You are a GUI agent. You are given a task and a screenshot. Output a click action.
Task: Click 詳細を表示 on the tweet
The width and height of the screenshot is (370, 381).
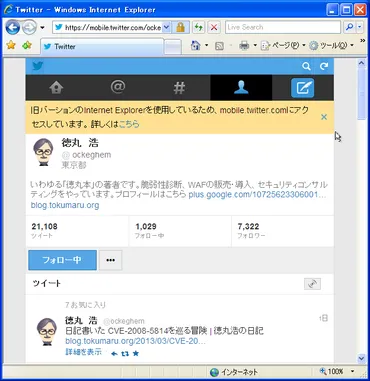click(x=83, y=352)
